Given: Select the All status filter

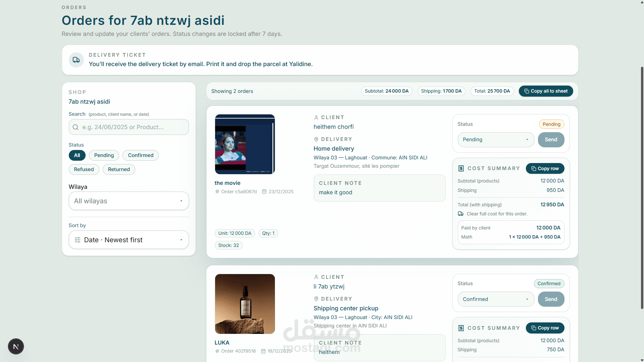Looking at the screenshot, I should [x=77, y=155].
